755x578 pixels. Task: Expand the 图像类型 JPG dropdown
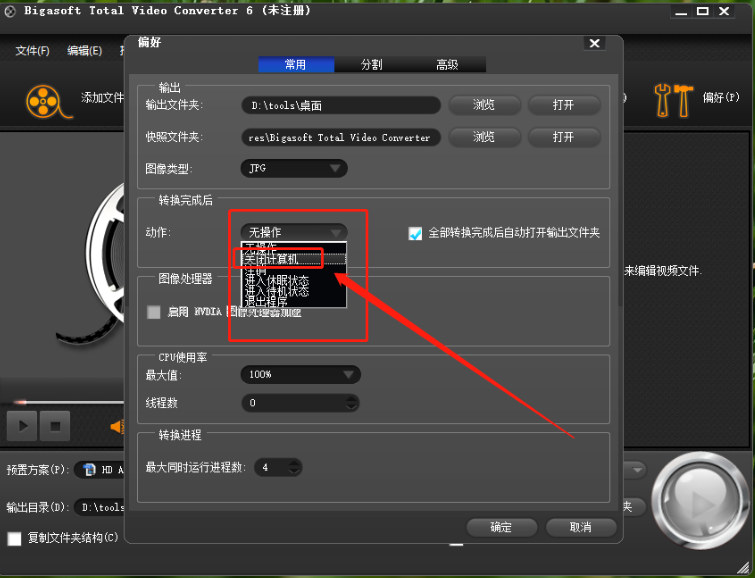(294, 169)
